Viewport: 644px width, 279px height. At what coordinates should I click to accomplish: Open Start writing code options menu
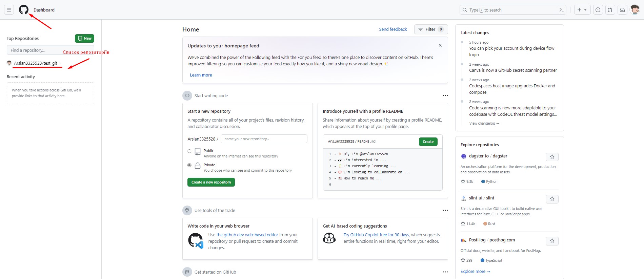click(x=445, y=95)
